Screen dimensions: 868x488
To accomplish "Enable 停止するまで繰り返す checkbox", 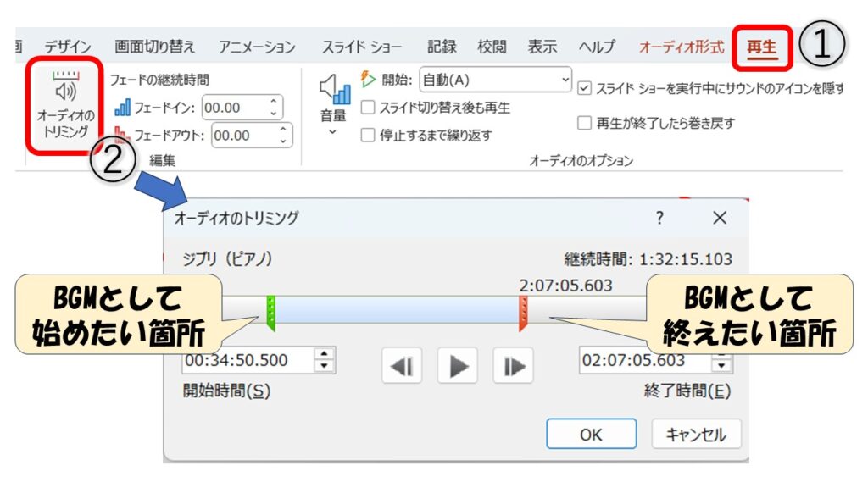I will (x=368, y=135).
